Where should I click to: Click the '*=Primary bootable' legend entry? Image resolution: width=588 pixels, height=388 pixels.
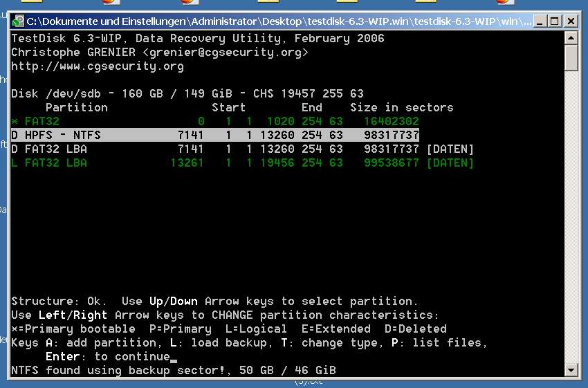[x=73, y=329]
